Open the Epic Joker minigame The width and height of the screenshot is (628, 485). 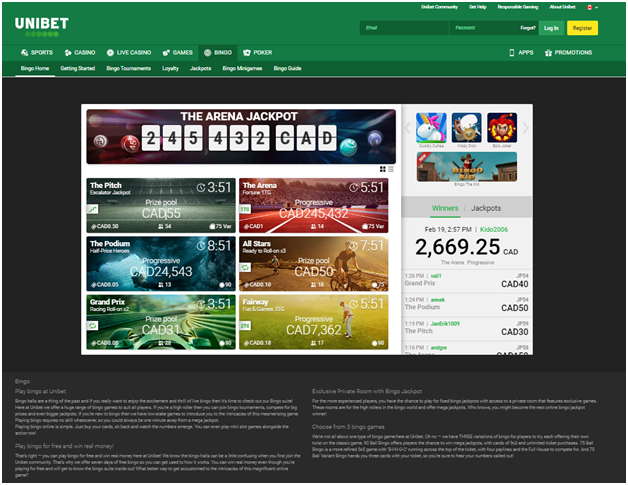(502, 128)
